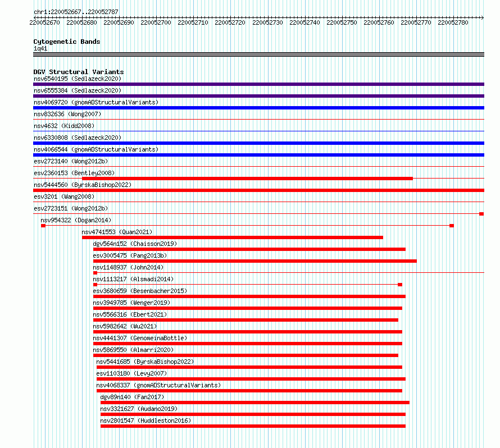The width and height of the screenshot is (500, 448).
Task: Click ruler position 220052780
Action: pyautogui.click(x=453, y=22)
